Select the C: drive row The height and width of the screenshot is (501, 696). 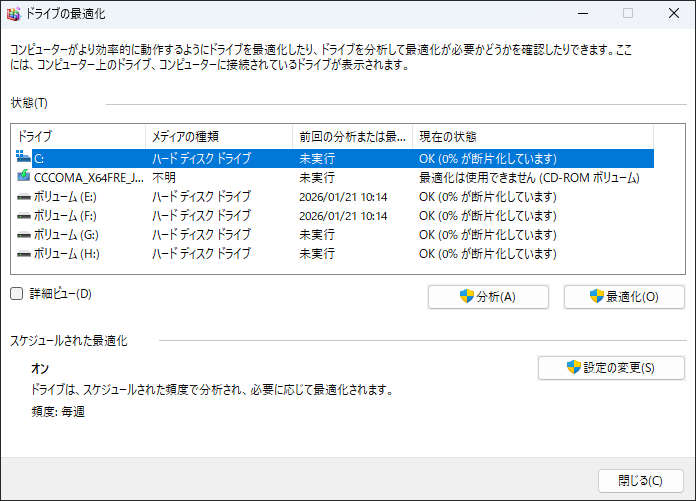335,158
